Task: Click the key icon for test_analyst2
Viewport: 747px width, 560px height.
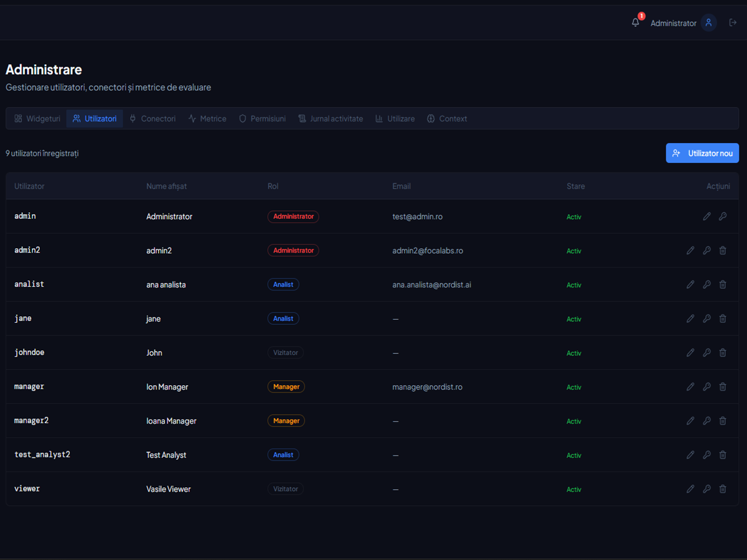Action: click(707, 455)
